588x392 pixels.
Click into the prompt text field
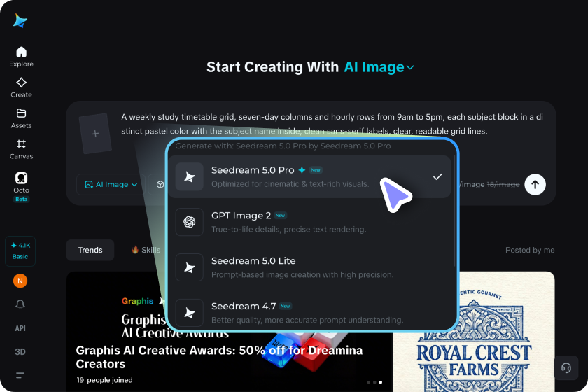point(332,124)
